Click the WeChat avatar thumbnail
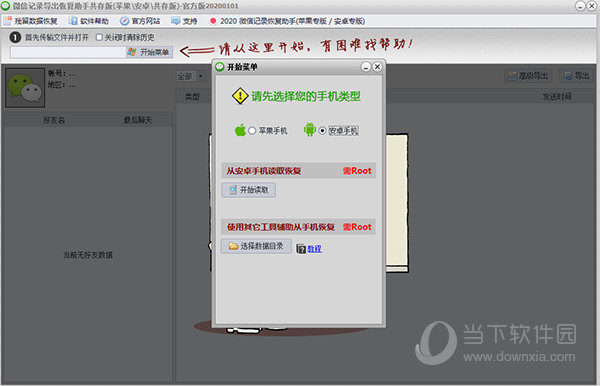This screenshot has height=386, width=600. 25,88
